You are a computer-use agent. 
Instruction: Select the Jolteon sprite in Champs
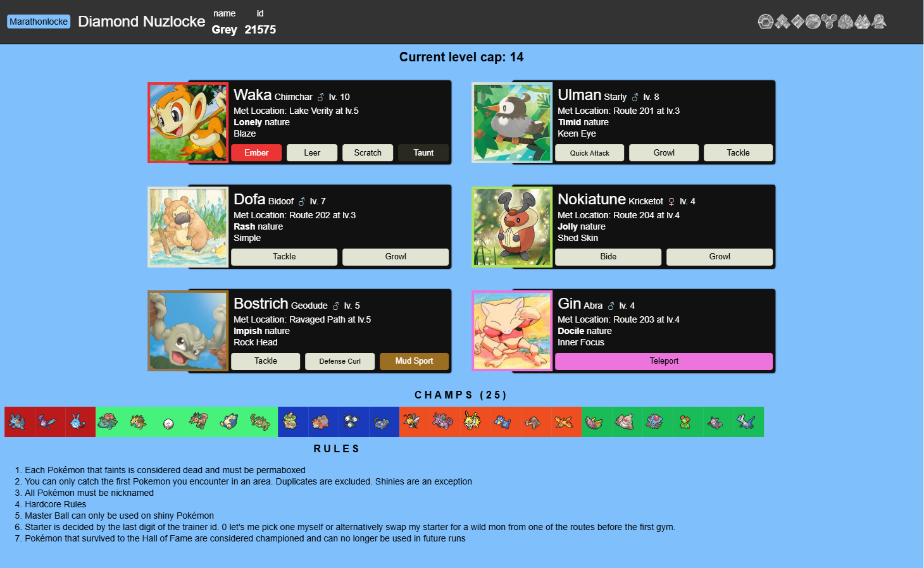(x=475, y=422)
